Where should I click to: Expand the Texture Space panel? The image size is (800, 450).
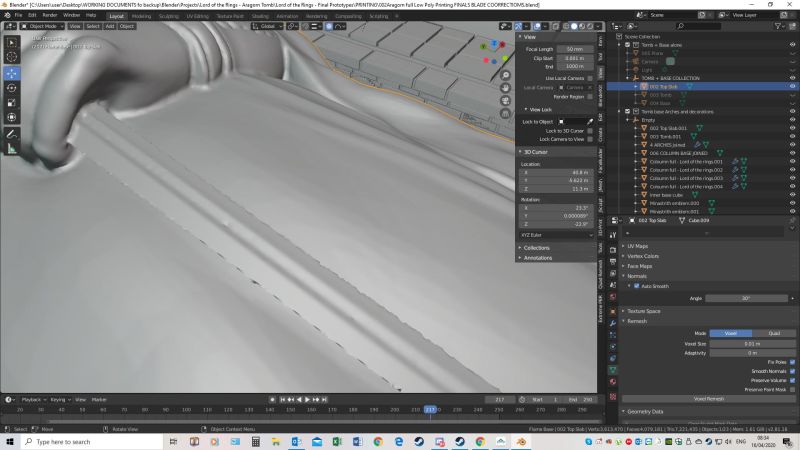click(x=643, y=311)
